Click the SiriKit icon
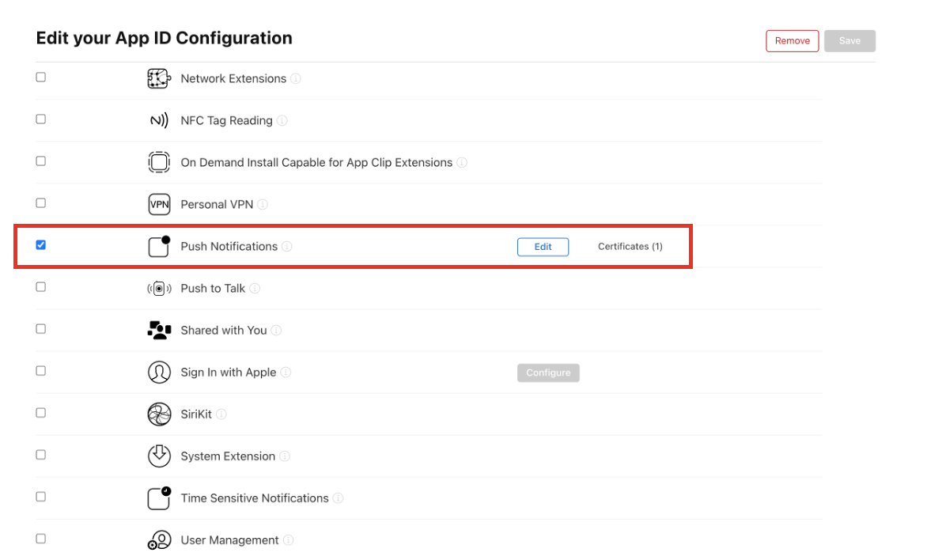 159,414
